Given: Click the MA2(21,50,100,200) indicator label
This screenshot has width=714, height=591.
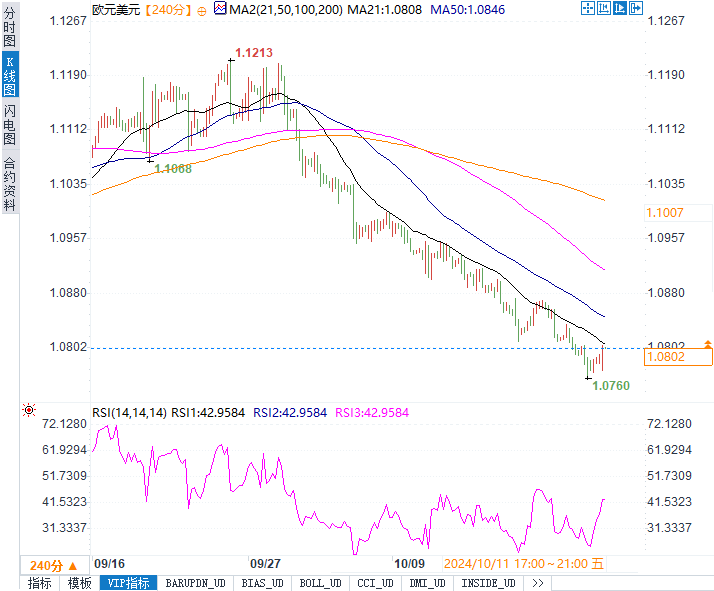Looking at the screenshot, I should 286,10.
